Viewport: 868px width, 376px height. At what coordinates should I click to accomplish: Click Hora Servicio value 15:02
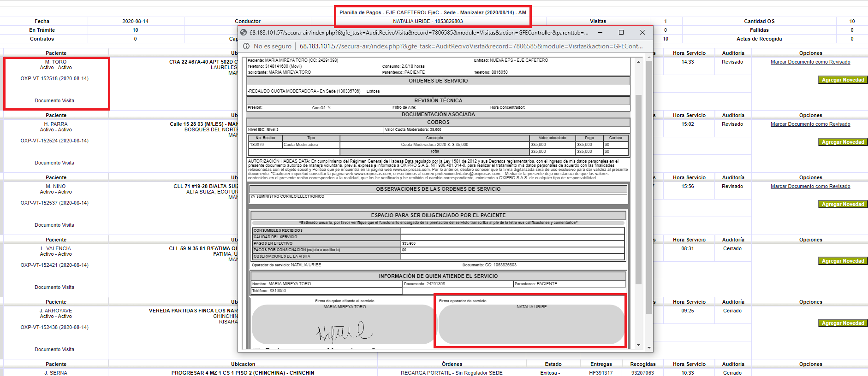[688, 124]
